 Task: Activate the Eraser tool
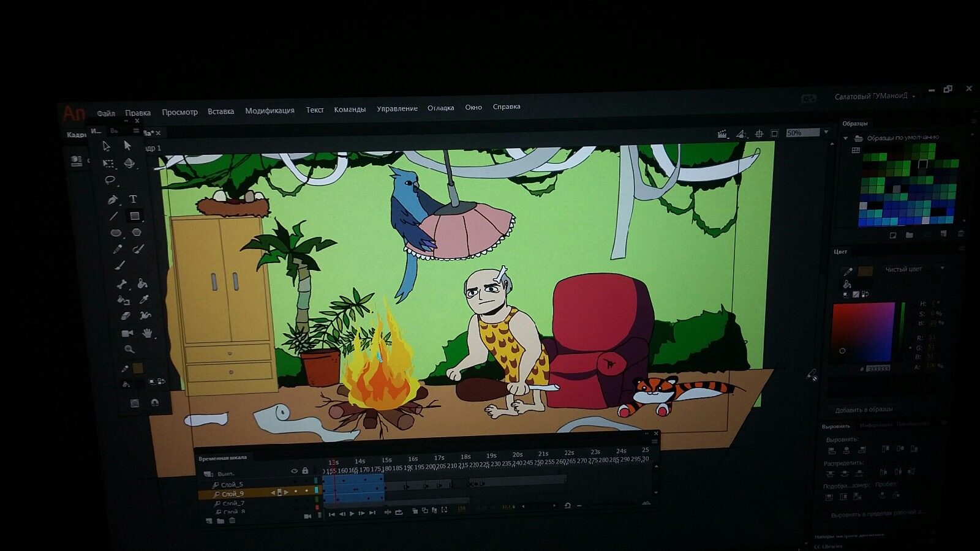tap(125, 316)
